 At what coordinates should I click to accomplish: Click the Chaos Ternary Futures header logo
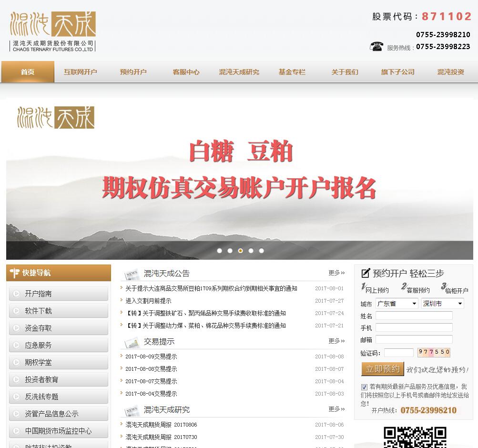point(53,31)
